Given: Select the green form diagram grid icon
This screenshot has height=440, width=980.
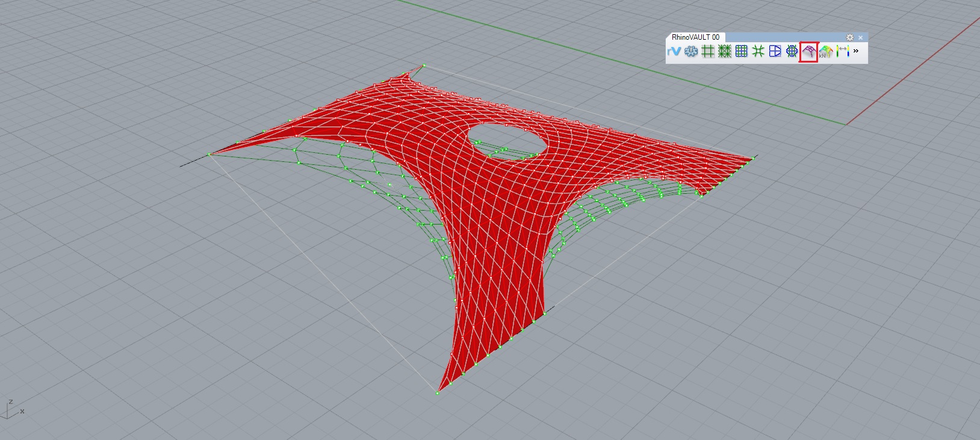Looking at the screenshot, I should pyautogui.click(x=708, y=52).
